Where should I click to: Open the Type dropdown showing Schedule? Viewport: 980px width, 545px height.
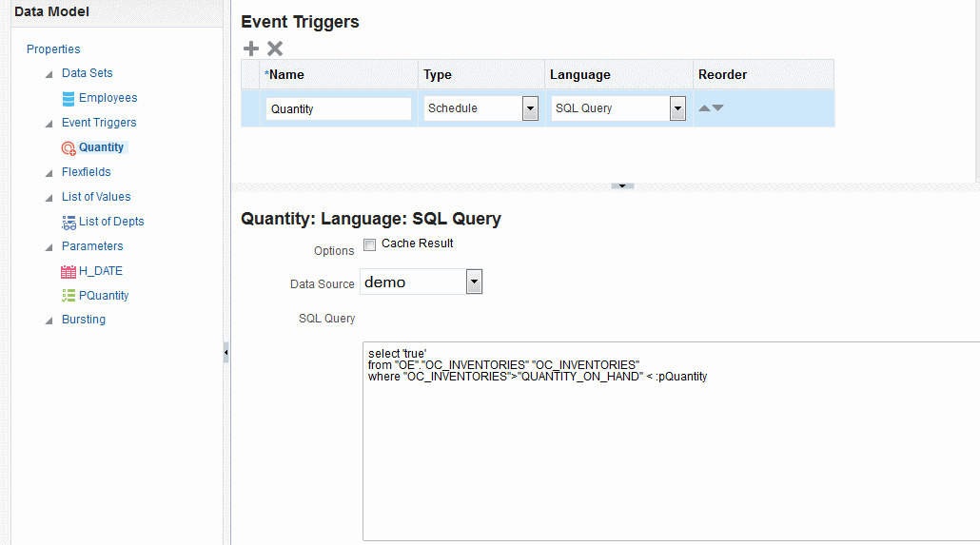(x=530, y=108)
